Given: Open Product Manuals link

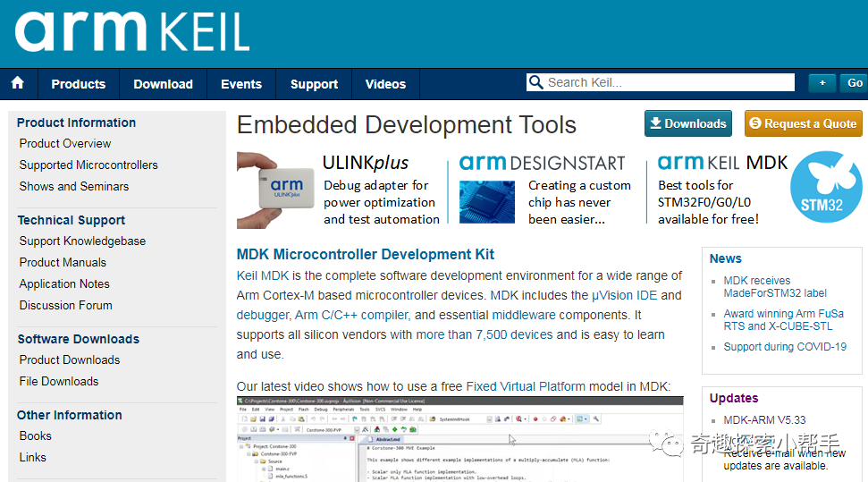Looking at the screenshot, I should (63, 263).
